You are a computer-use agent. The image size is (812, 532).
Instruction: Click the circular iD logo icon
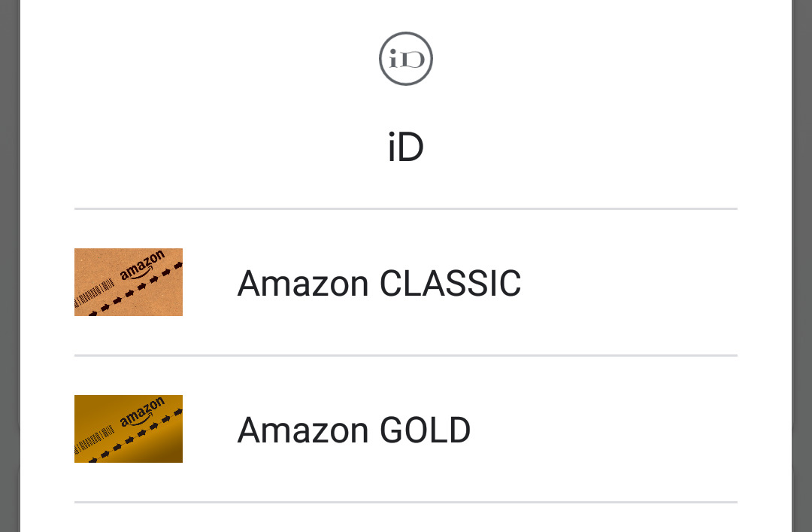pyautogui.click(x=406, y=59)
